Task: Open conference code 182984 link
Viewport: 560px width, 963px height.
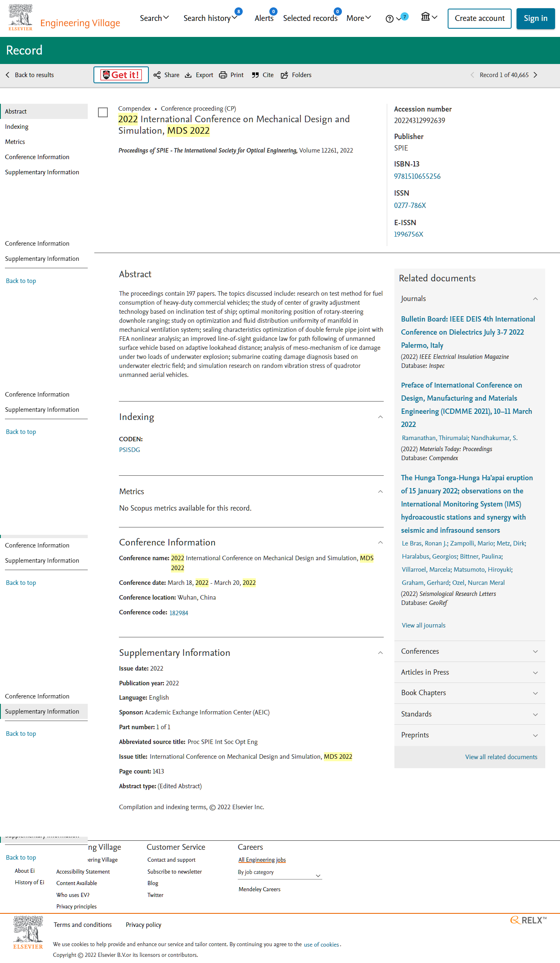Action: (x=179, y=613)
